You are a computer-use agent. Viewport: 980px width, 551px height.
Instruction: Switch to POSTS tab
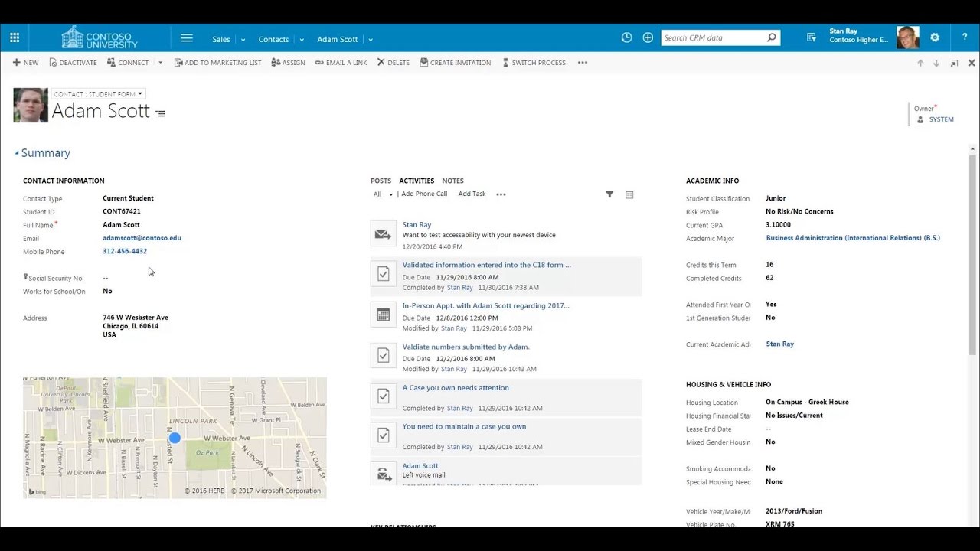[381, 181]
